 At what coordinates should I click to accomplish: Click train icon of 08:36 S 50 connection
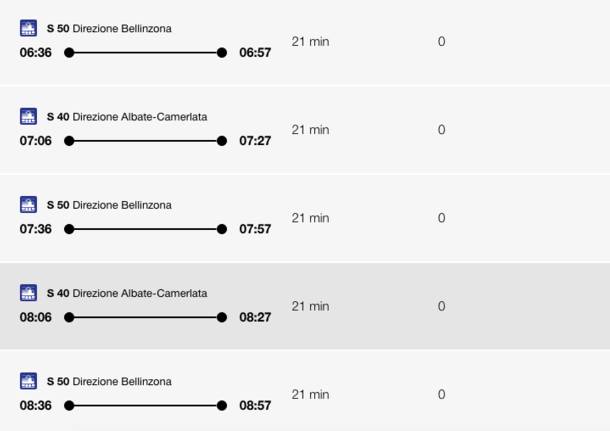pos(28,381)
